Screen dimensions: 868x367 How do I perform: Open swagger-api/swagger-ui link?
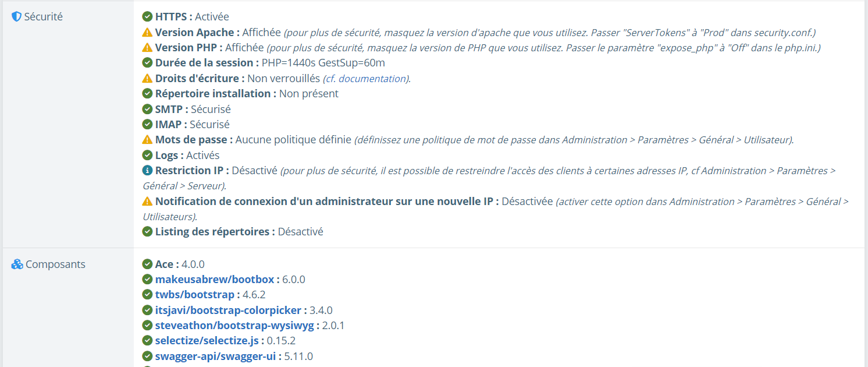pyautogui.click(x=216, y=357)
